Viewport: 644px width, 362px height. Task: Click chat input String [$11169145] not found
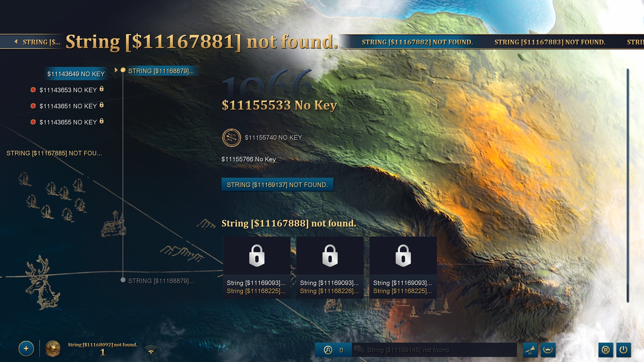434,350
